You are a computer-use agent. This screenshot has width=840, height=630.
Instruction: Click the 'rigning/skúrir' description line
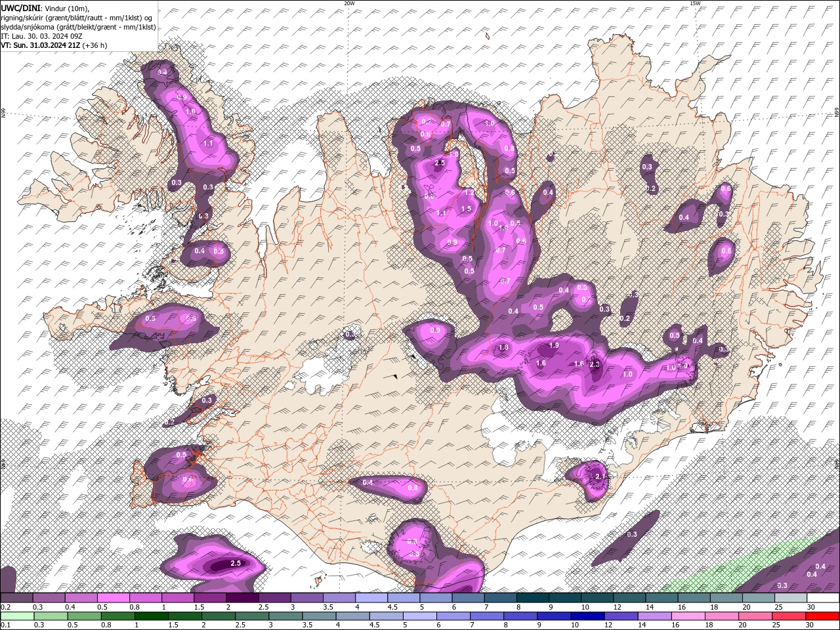click(x=77, y=18)
